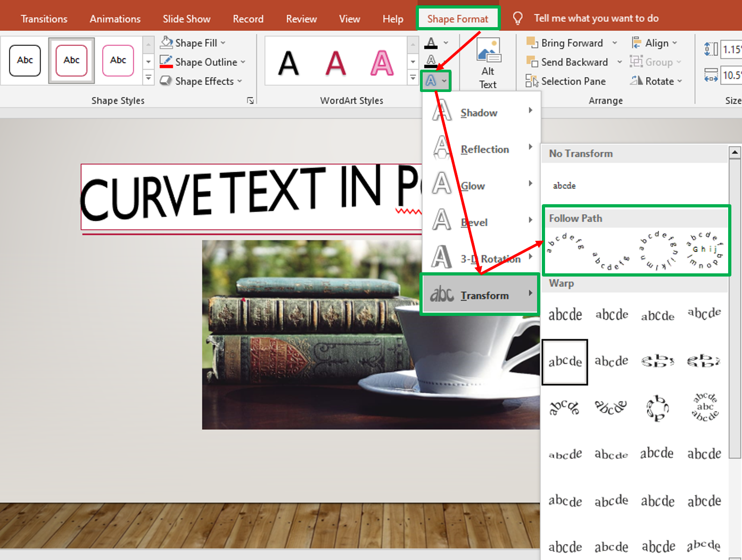Open the Shape Fill options
Image resolution: width=742 pixels, height=560 pixels.
tap(194, 43)
